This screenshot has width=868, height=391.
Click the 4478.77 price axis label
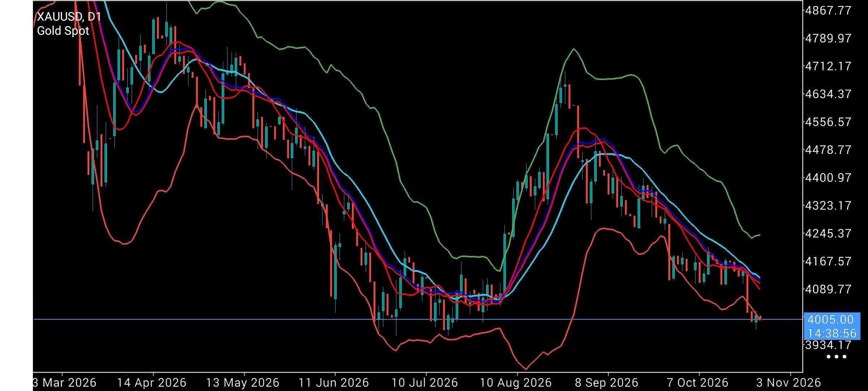828,150
